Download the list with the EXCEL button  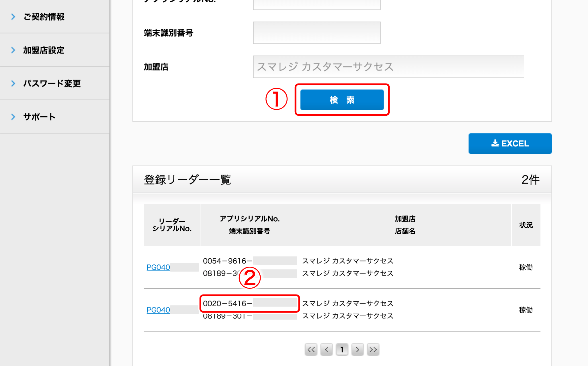(x=510, y=144)
